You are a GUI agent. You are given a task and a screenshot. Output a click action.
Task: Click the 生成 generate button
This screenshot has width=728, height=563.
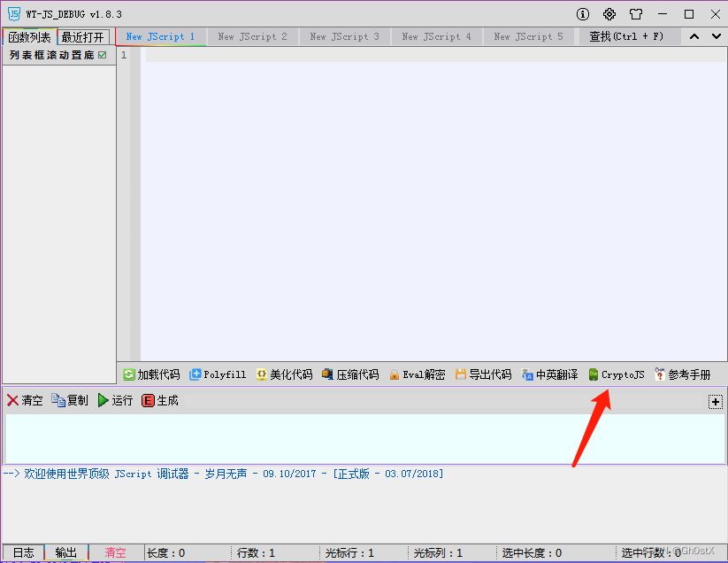[x=160, y=400]
